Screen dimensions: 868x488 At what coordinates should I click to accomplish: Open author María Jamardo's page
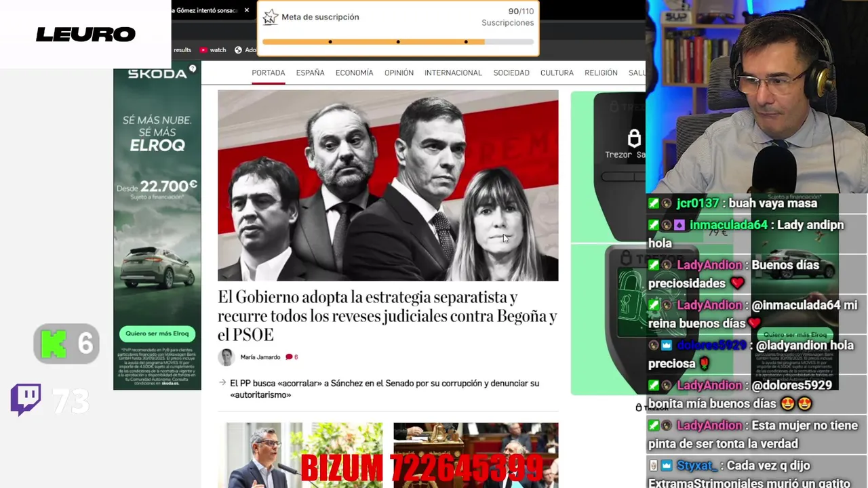pos(260,357)
